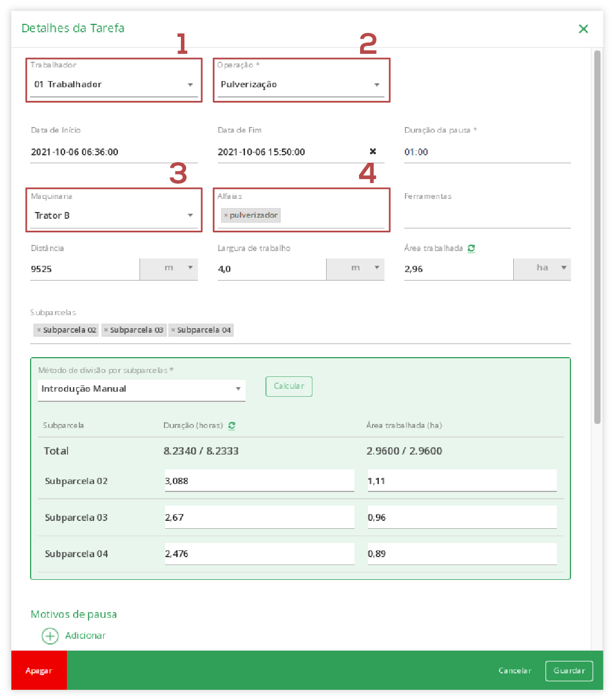Open the Distância unit dropdown
This screenshot has height=700, width=613.
169,269
